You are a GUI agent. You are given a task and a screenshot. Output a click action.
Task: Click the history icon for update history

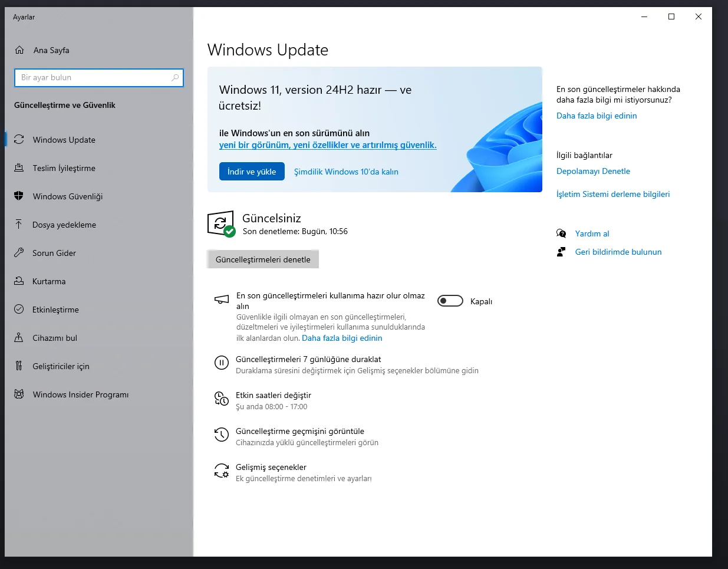[222, 435]
